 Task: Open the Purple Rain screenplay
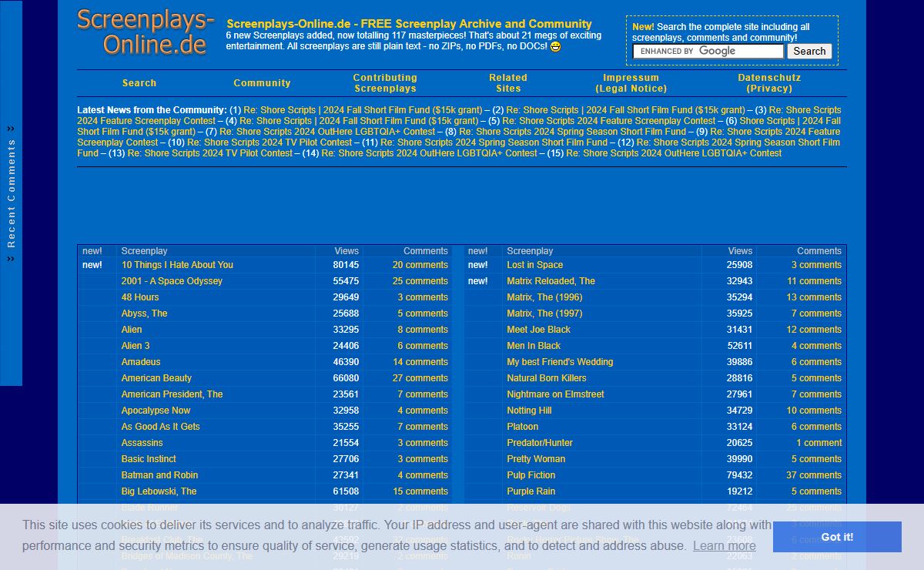click(x=531, y=491)
